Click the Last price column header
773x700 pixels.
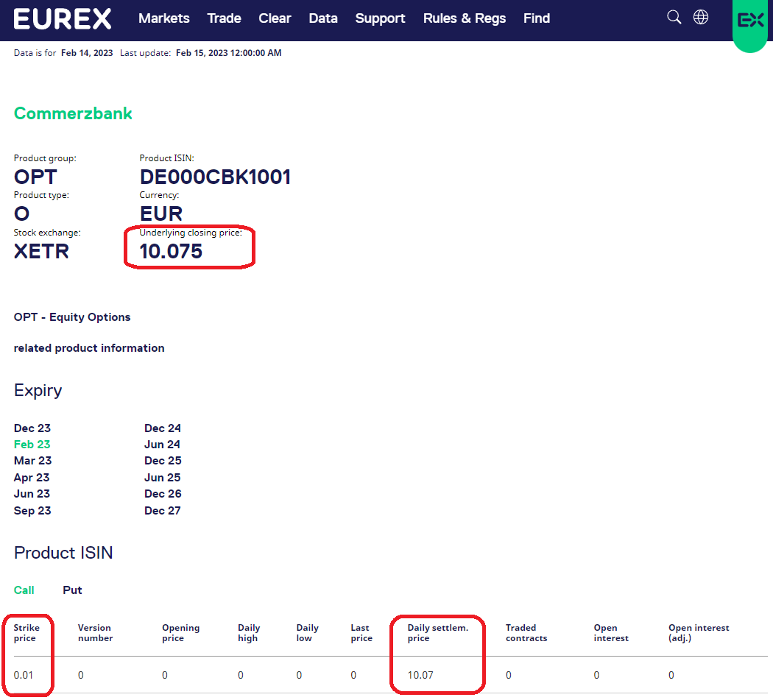[361, 632]
